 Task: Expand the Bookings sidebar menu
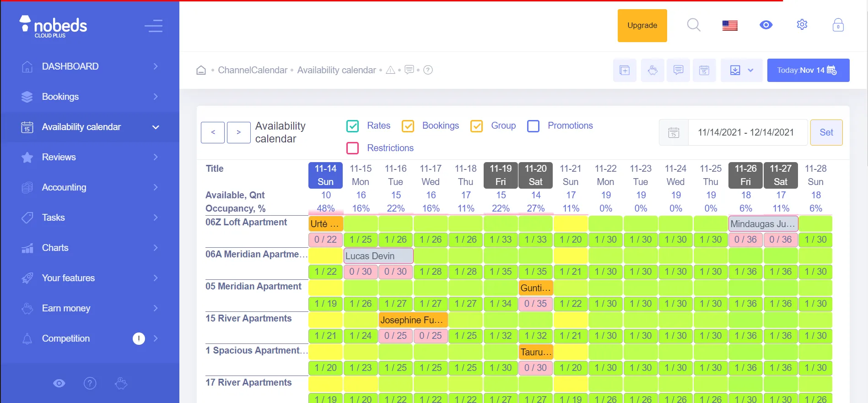point(90,97)
